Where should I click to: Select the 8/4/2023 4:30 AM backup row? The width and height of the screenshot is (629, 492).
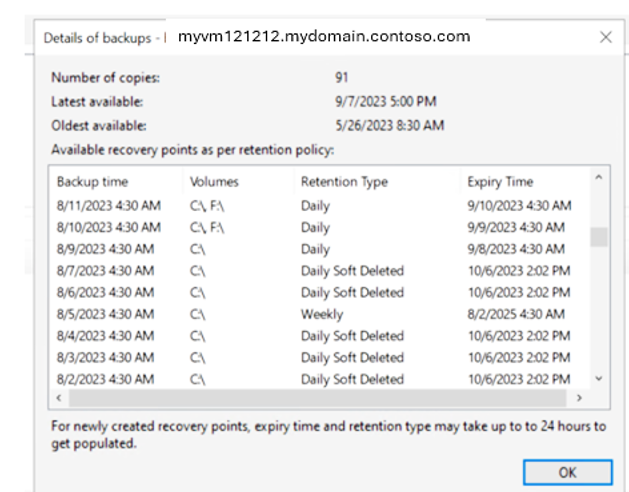click(106, 336)
